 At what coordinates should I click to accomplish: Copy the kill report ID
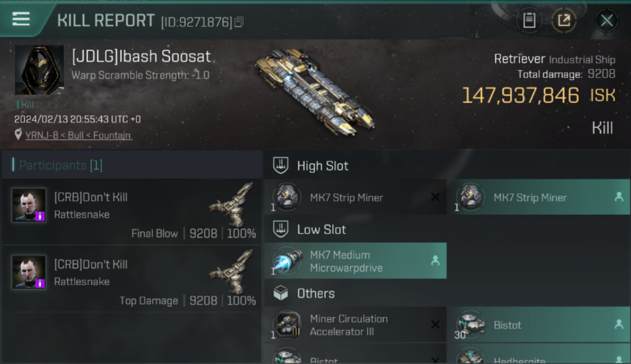click(x=238, y=22)
